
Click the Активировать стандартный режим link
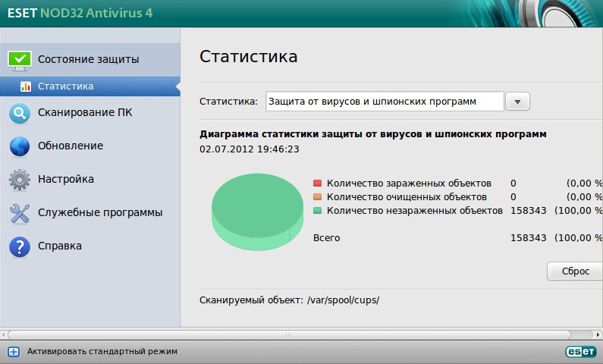point(102,352)
